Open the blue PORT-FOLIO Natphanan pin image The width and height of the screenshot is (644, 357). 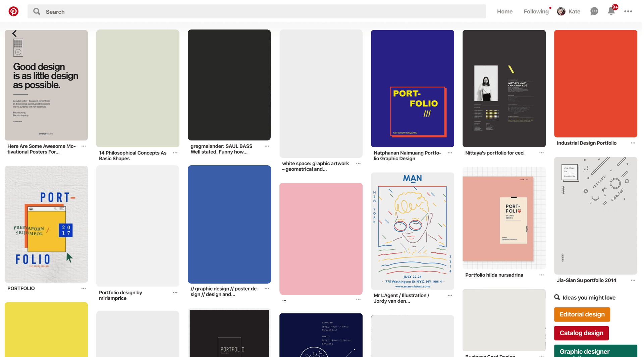(413, 88)
